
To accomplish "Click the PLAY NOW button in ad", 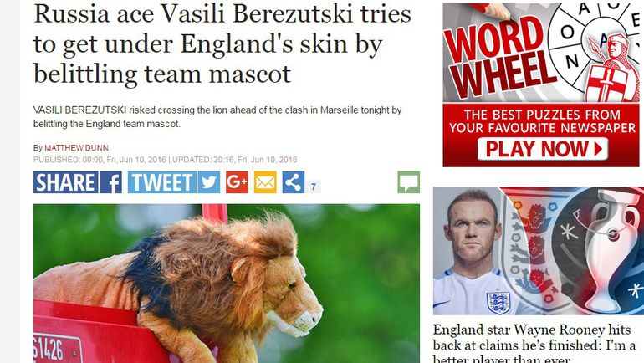I will 543,149.
